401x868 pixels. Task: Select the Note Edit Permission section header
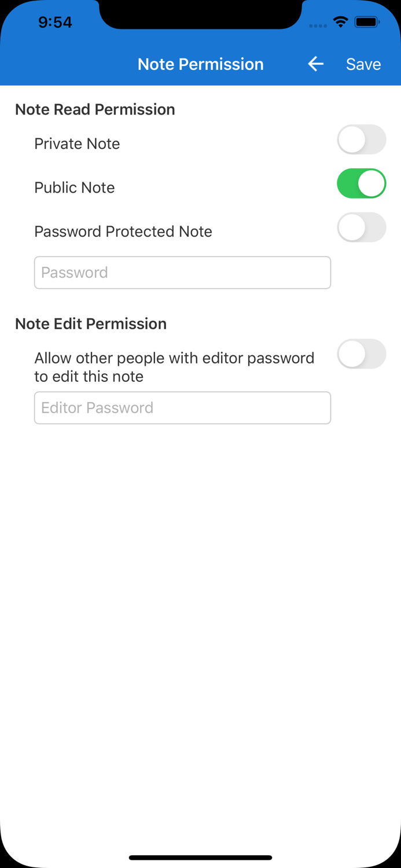90,324
